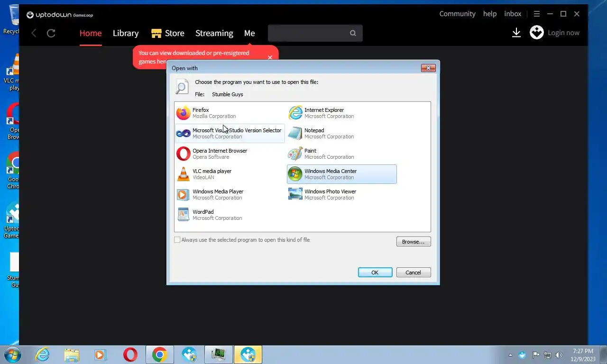
Task: Enable Always use the selected program checkbox
Action: (x=177, y=240)
